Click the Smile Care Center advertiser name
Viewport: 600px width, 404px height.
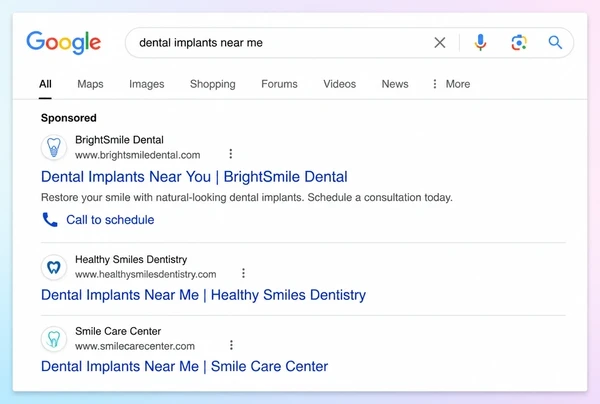coord(118,331)
